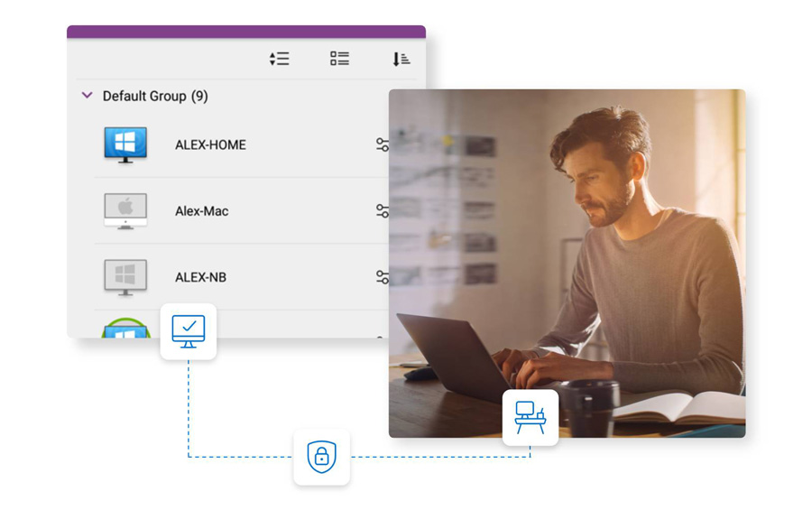Select the Alex-Mac computer name

(x=201, y=211)
